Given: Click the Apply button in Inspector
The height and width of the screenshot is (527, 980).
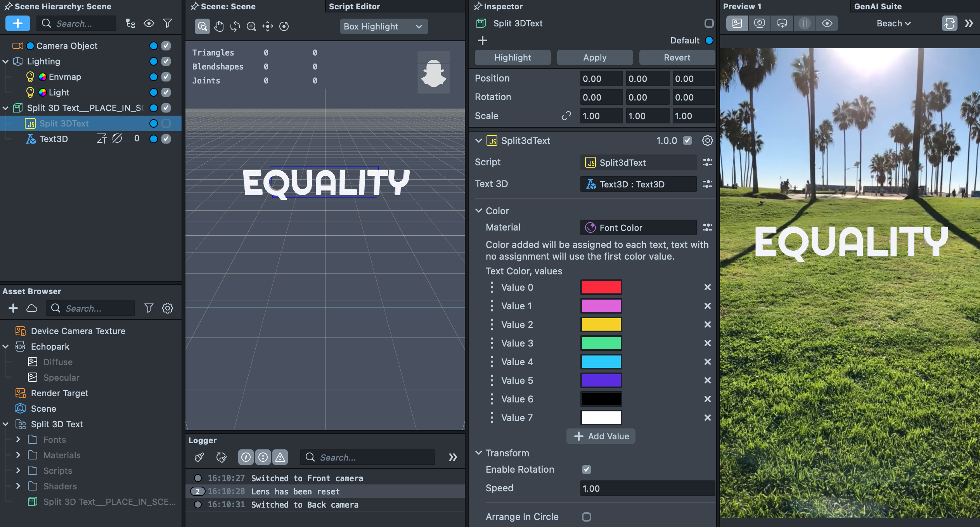Looking at the screenshot, I should pos(594,57).
